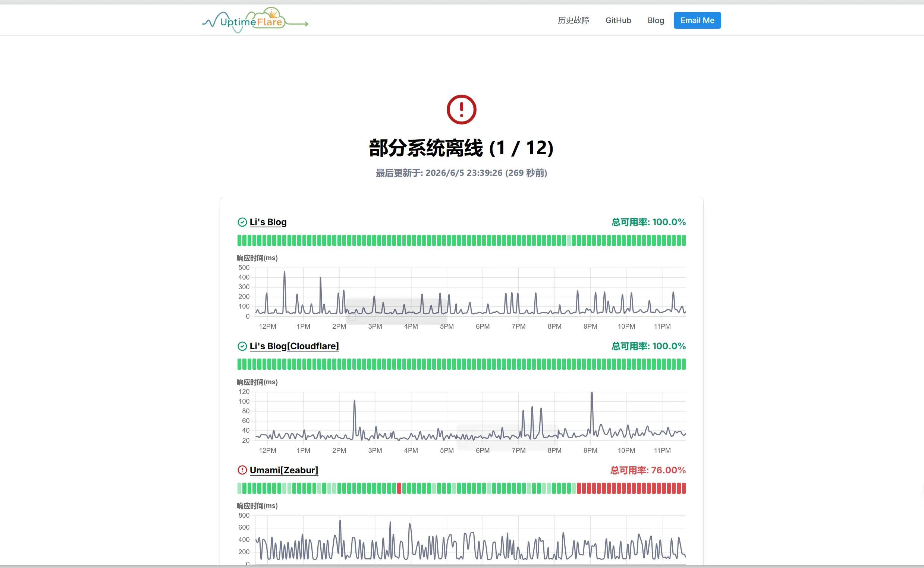Click the 最后更新于 timestamp text
This screenshot has height=568, width=924.
(461, 173)
